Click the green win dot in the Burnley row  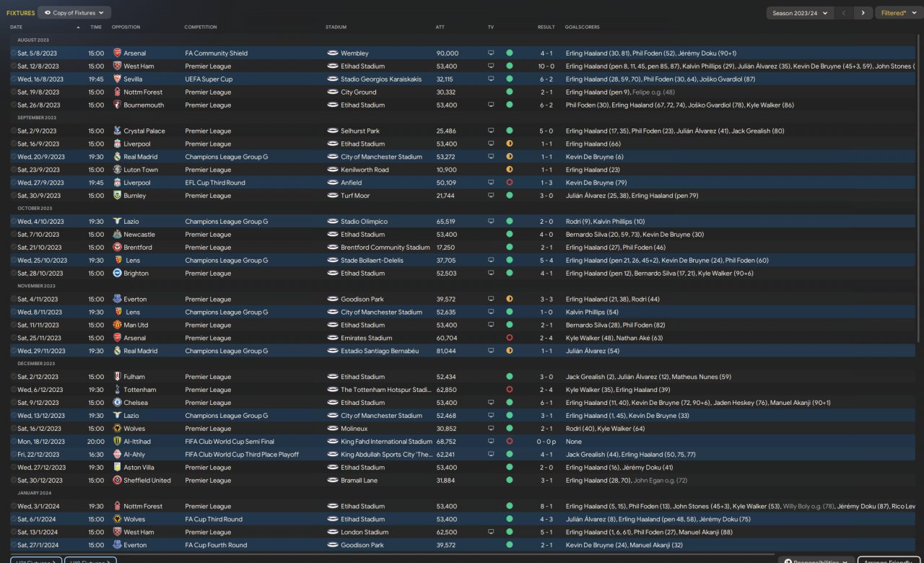point(510,196)
